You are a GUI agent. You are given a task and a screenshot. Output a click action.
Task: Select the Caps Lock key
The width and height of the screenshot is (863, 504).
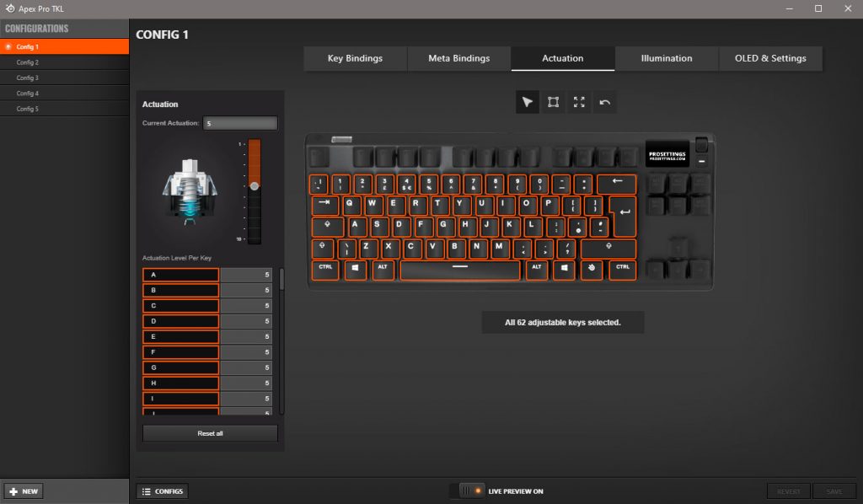(x=328, y=227)
